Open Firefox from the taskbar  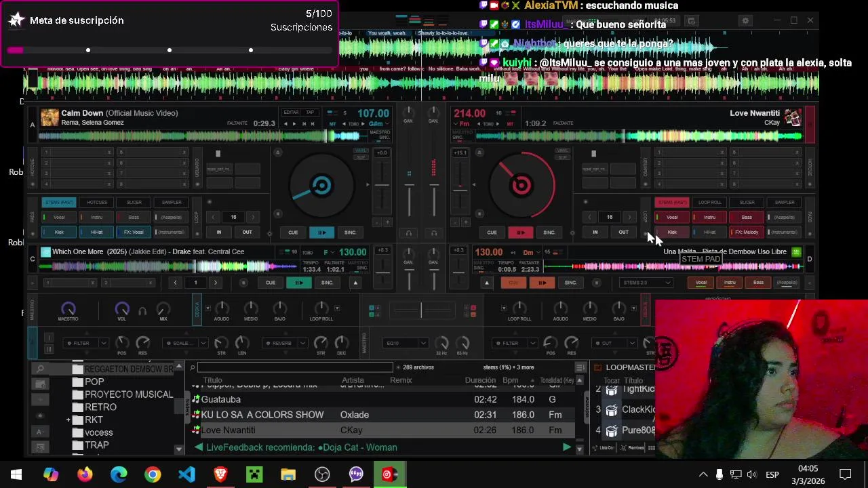[85, 474]
